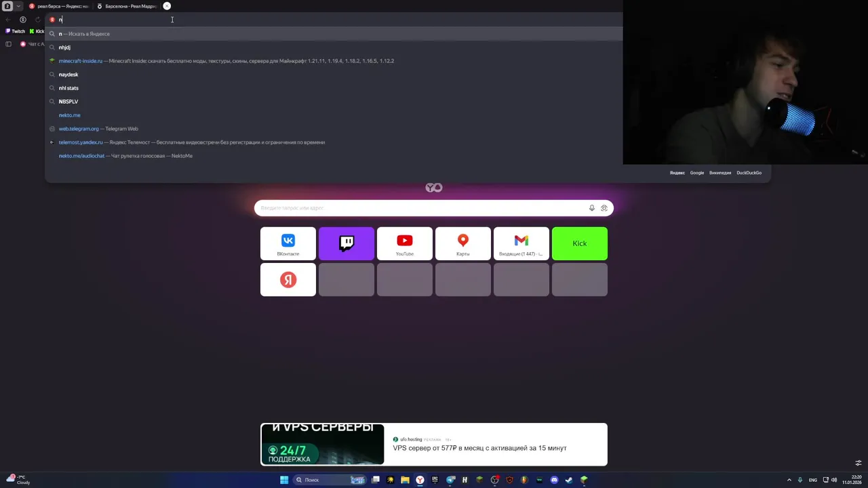Open Epic Games Launcher on the taskbar
This screenshot has height=488, width=868.
click(x=435, y=480)
